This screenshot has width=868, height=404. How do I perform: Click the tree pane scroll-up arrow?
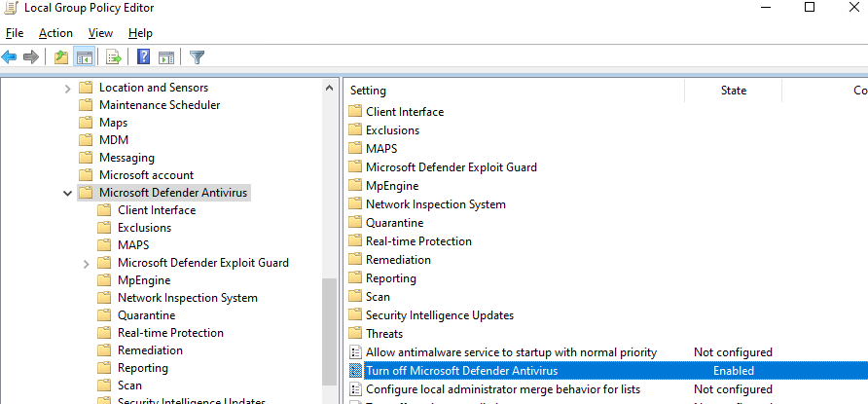tap(329, 88)
